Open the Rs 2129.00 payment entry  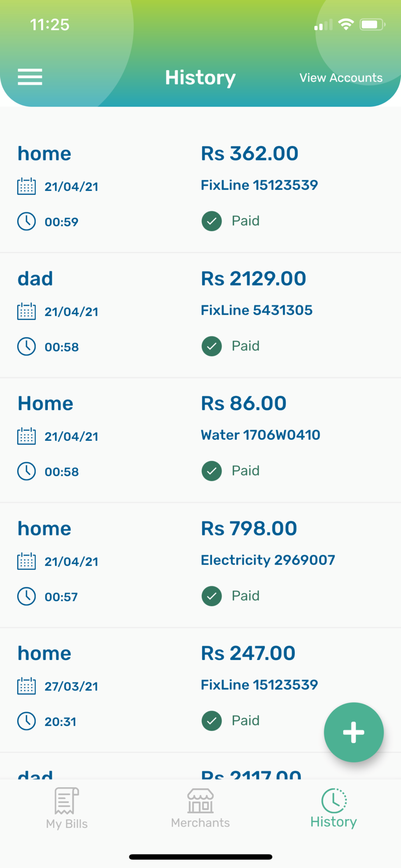[200, 315]
